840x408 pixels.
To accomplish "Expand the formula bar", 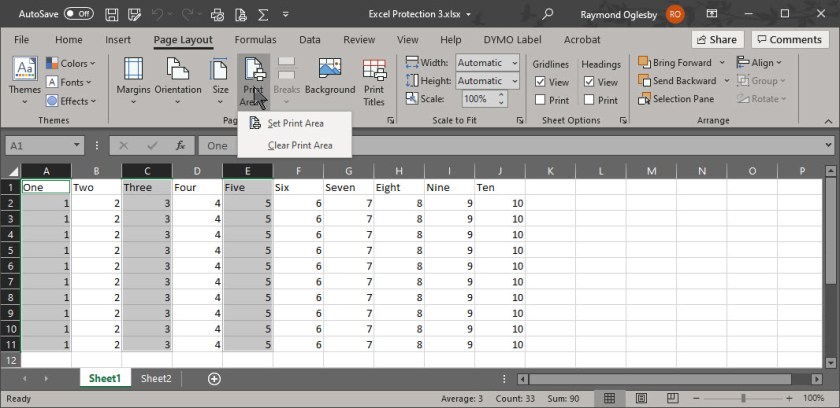I will [x=829, y=145].
